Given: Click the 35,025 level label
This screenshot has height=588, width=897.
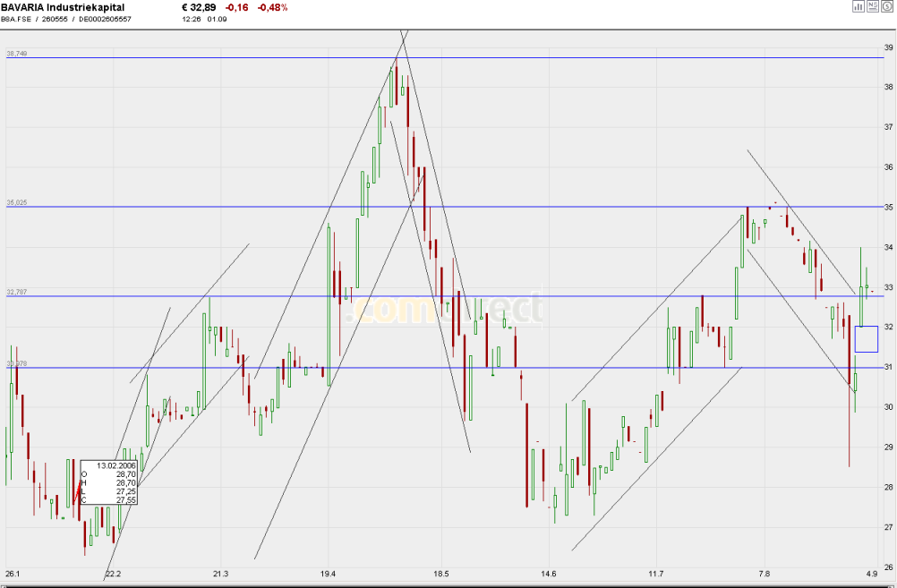Looking at the screenshot, I should click(x=17, y=203).
